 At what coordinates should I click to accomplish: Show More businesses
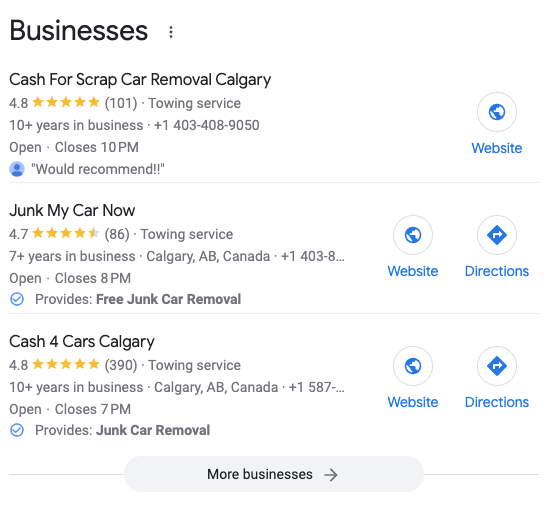[274, 474]
